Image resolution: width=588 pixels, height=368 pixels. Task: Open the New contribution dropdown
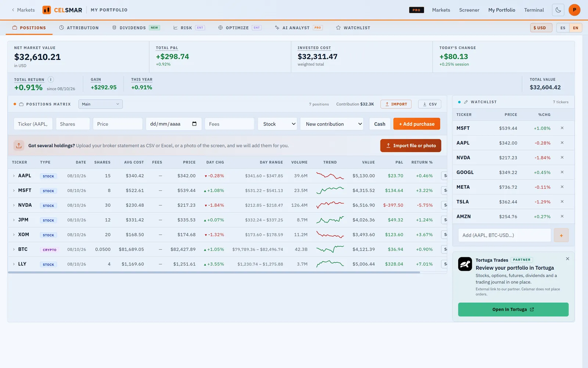[332, 124]
